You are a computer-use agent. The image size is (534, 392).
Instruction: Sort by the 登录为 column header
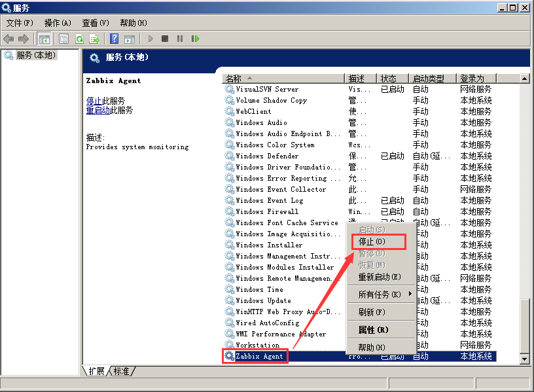476,79
